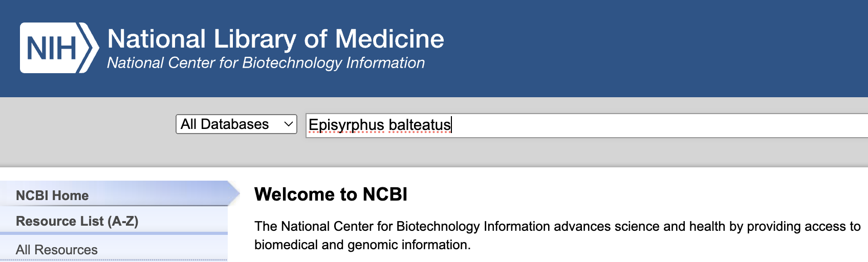Select NCBI Home in the sidebar
The width and height of the screenshot is (868, 262).
[x=52, y=195]
